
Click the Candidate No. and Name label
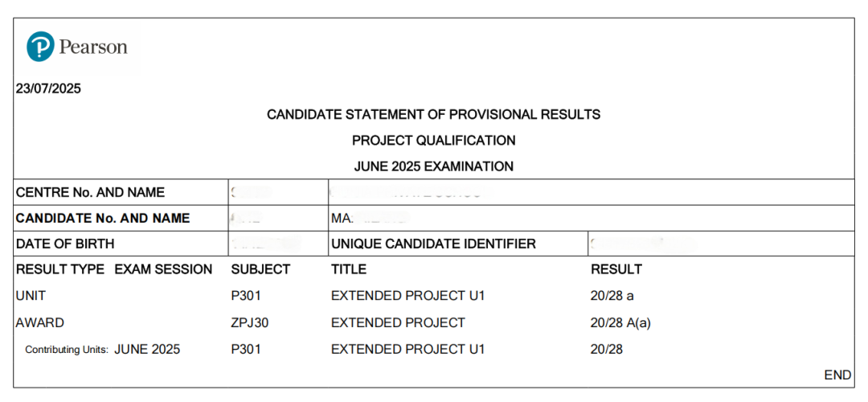103,218
